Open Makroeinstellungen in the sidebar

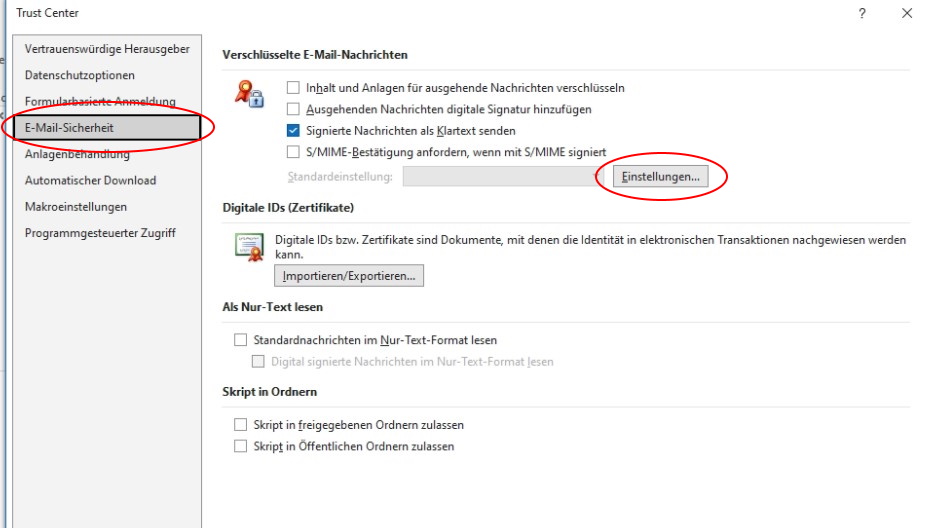coord(76,207)
